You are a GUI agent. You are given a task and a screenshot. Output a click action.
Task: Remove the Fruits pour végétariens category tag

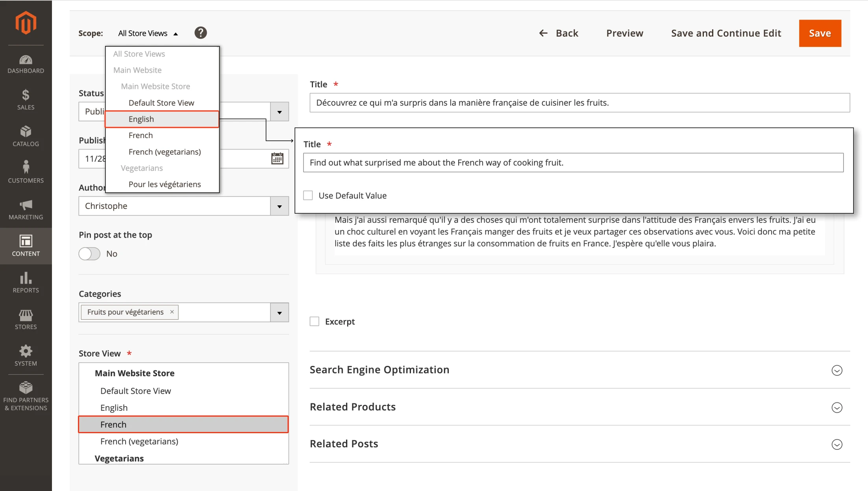[172, 312]
